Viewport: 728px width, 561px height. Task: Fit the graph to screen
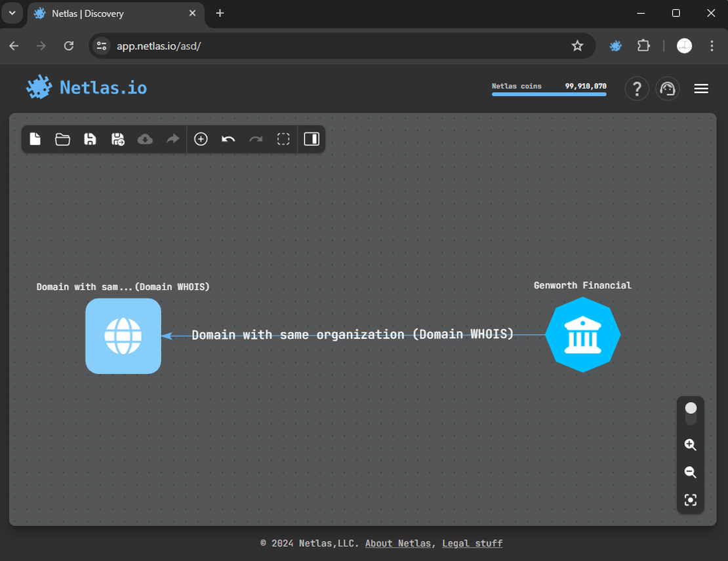click(690, 499)
